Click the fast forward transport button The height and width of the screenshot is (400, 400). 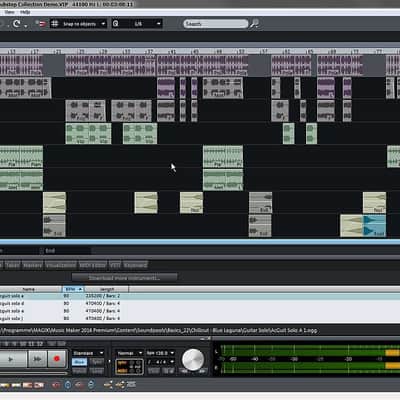[37, 359]
